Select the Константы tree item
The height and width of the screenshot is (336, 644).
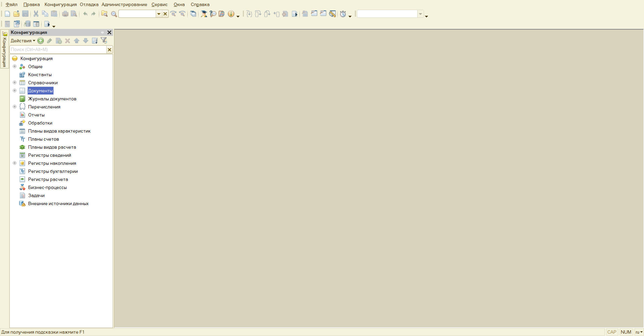pyautogui.click(x=40, y=75)
